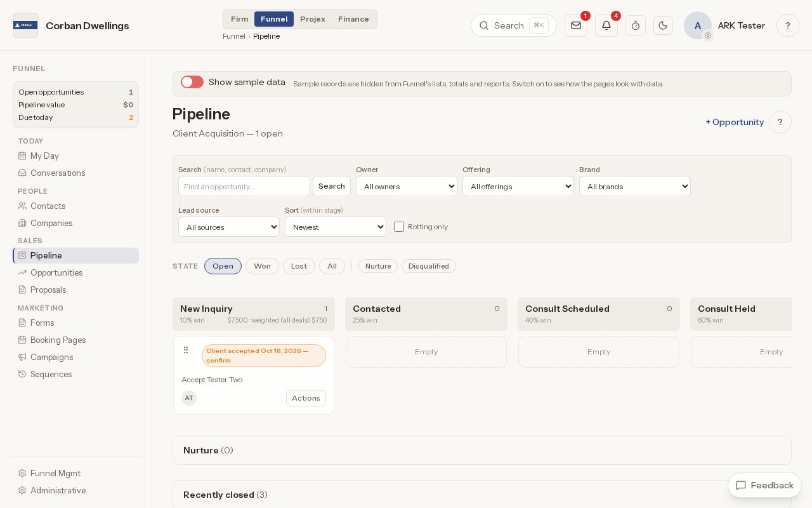Open the Offering dropdown

[x=518, y=186]
